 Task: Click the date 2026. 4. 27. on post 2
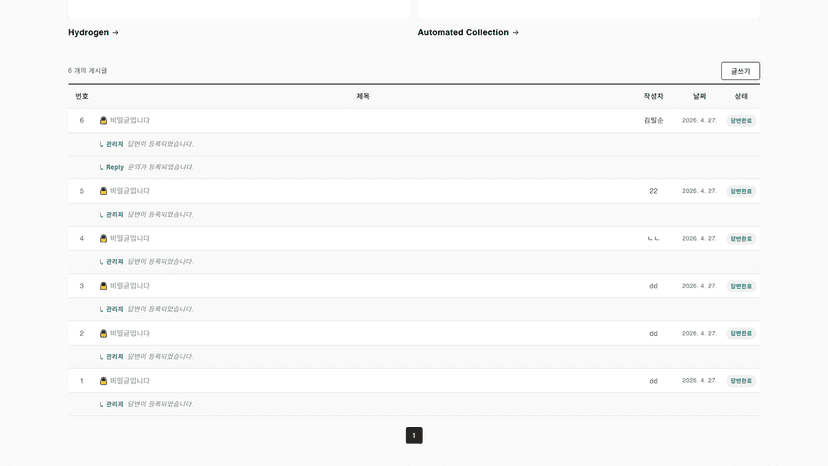699,333
